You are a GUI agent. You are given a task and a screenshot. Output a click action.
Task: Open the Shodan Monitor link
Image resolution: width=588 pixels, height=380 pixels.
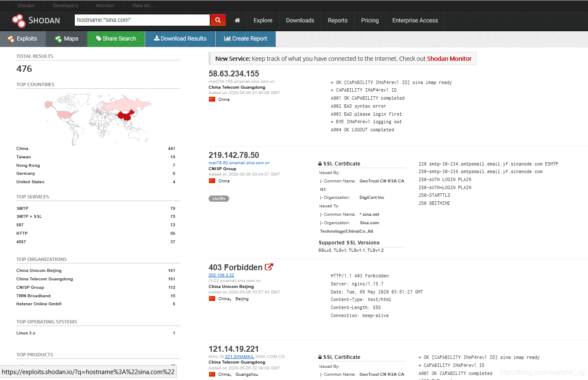coord(449,59)
